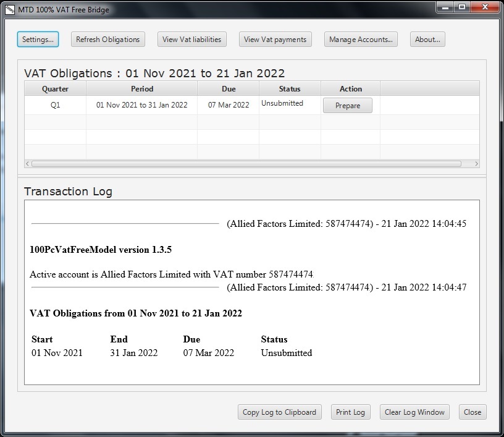Open the Settings... dialog

[x=38, y=39]
